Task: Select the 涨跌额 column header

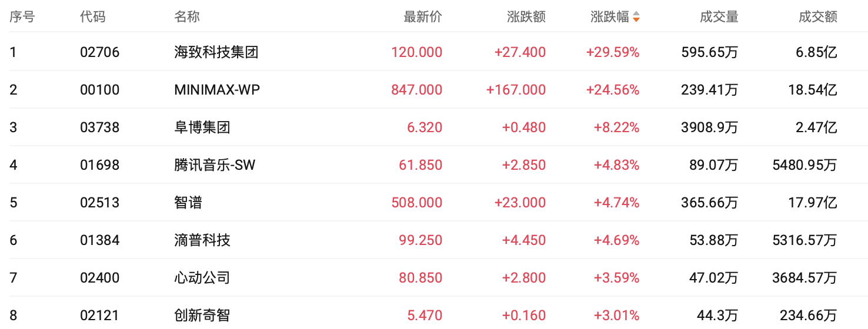Action: click(x=526, y=17)
